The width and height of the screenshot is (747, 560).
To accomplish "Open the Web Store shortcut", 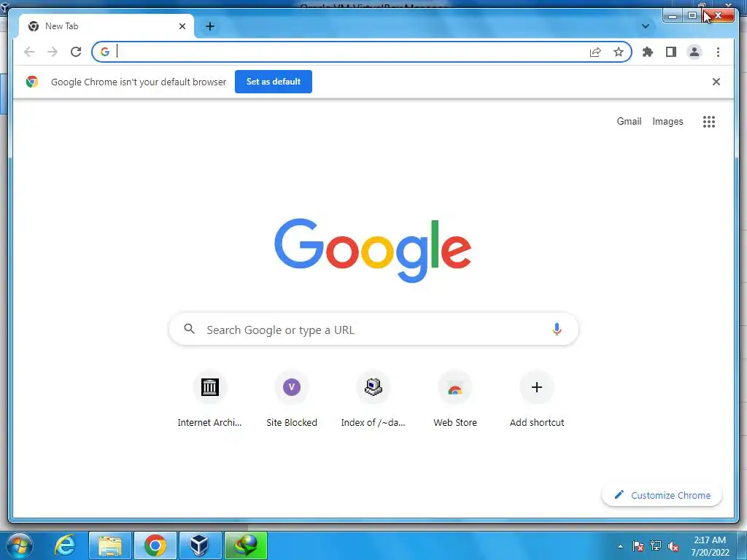I will click(x=455, y=399).
